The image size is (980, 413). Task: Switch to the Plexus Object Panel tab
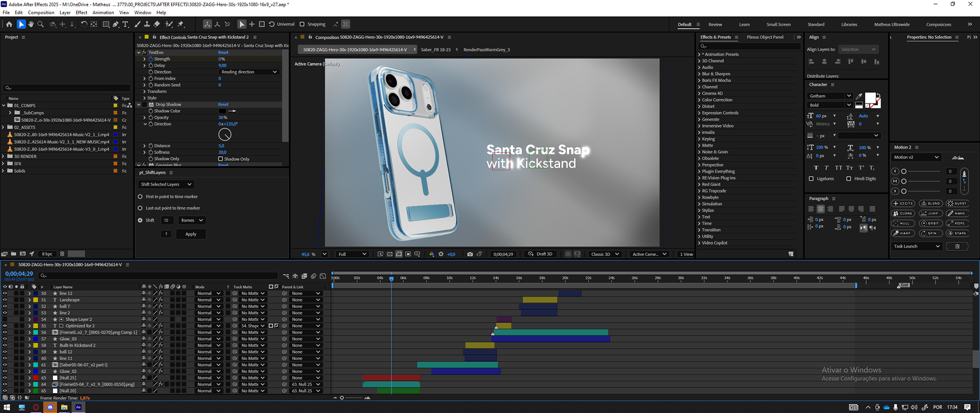coord(765,37)
